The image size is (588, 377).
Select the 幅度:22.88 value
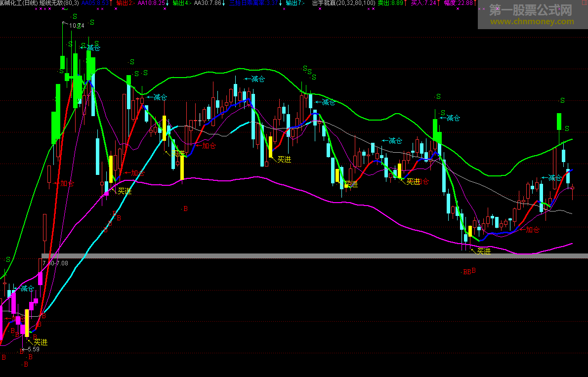pyautogui.click(x=458, y=3)
